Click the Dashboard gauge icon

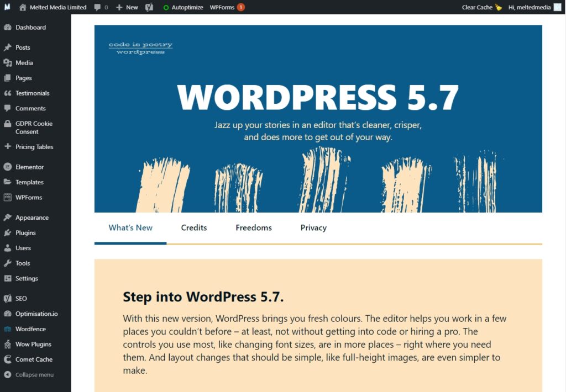point(8,28)
